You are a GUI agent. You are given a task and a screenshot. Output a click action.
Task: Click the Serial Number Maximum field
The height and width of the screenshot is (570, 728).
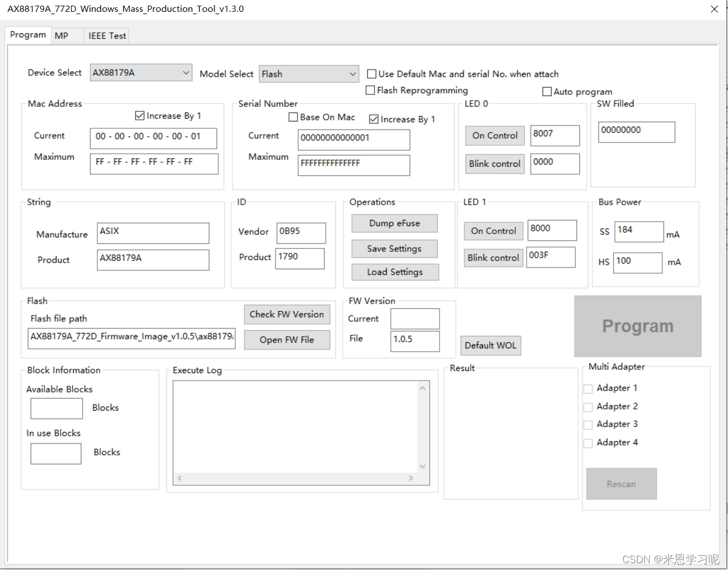(x=354, y=165)
